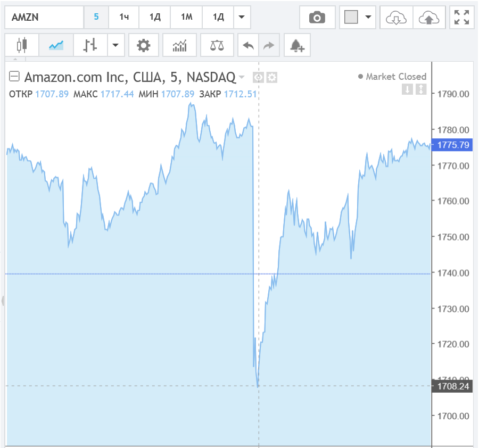The height and width of the screenshot is (448, 479).
Task: Take a chart snapshot with camera icon
Action: (x=317, y=18)
